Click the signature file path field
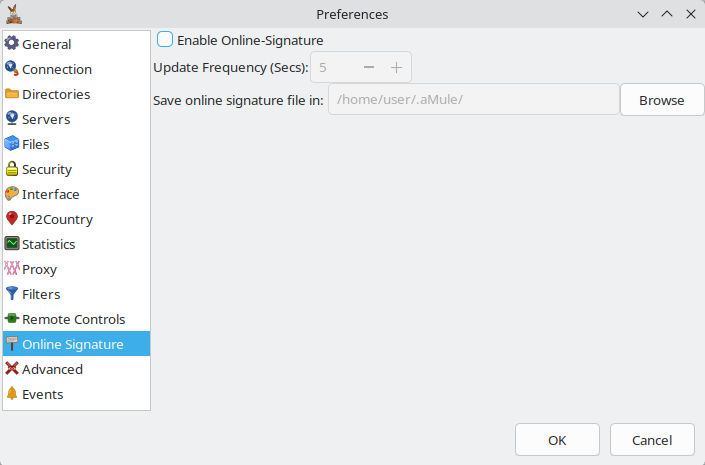The width and height of the screenshot is (705, 465). click(473, 99)
